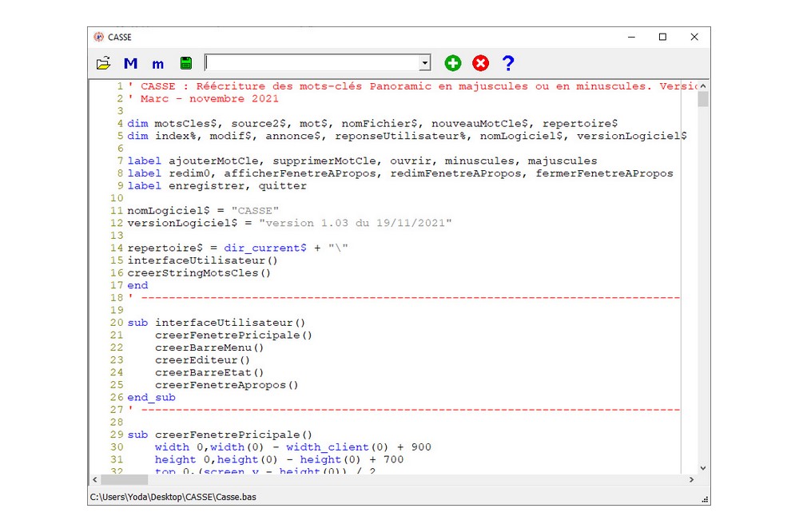Click 'creerEditeur()' on line 23

coord(202,359)
